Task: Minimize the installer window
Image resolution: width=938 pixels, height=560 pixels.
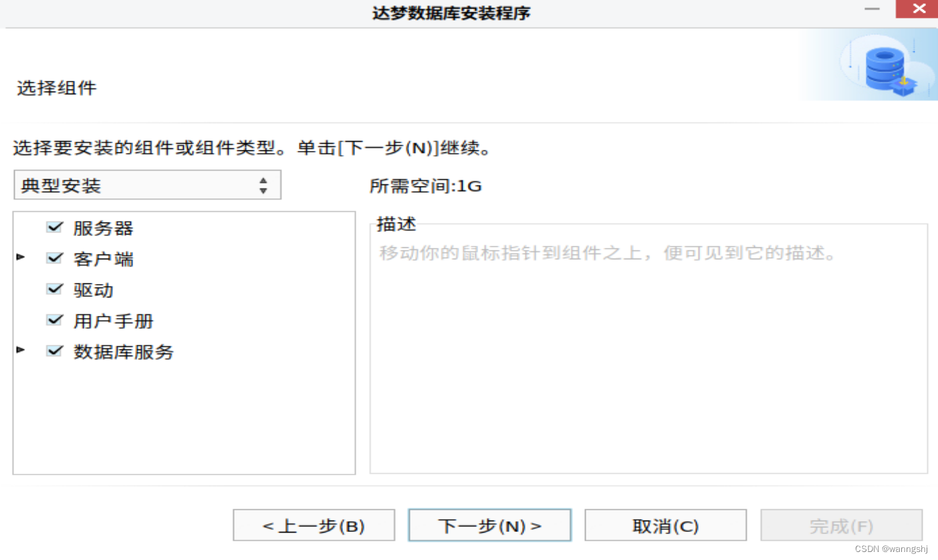Action: pyautogui.click(x=870, y=9)
